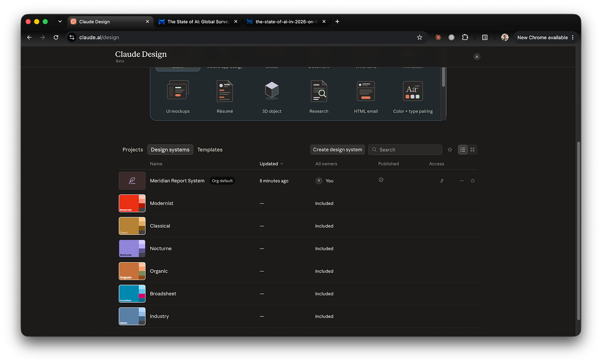Open the Modernist design system name

(162, 203)
